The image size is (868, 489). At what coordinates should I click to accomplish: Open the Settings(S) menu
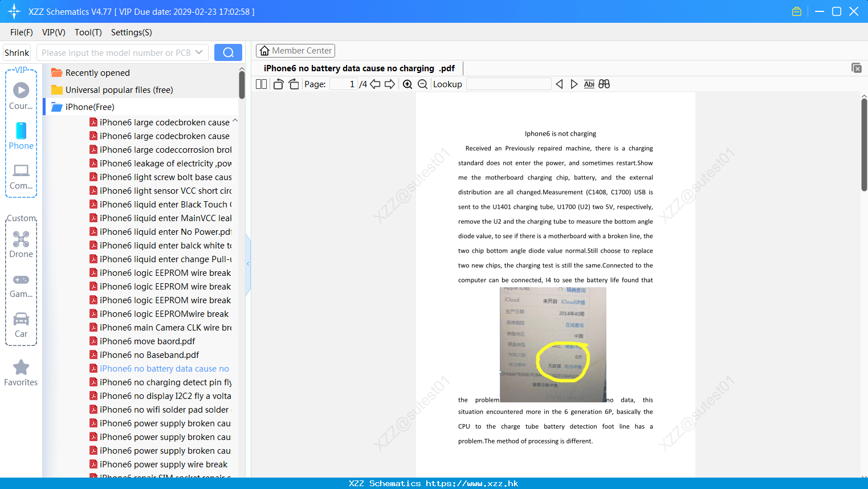click(x=132, y=32)
